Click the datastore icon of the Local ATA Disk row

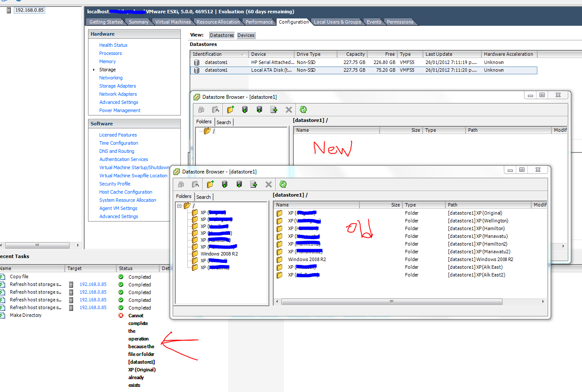coord(197,70)
